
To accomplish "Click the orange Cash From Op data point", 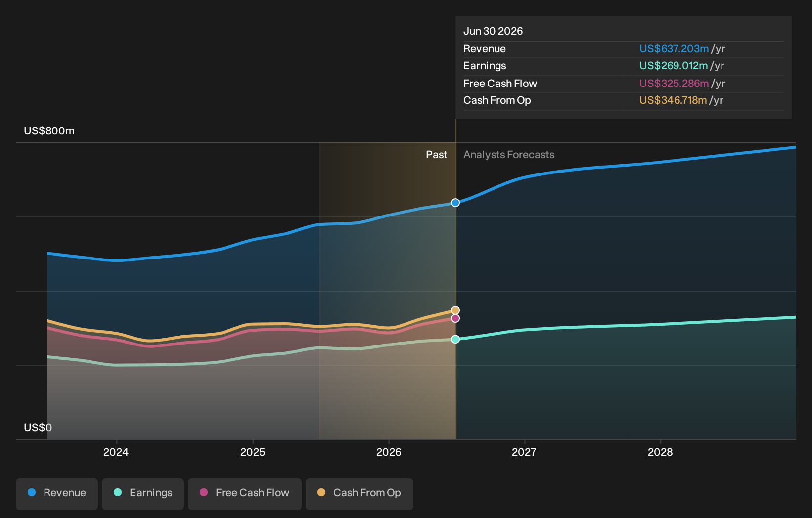I will point(455,310).
